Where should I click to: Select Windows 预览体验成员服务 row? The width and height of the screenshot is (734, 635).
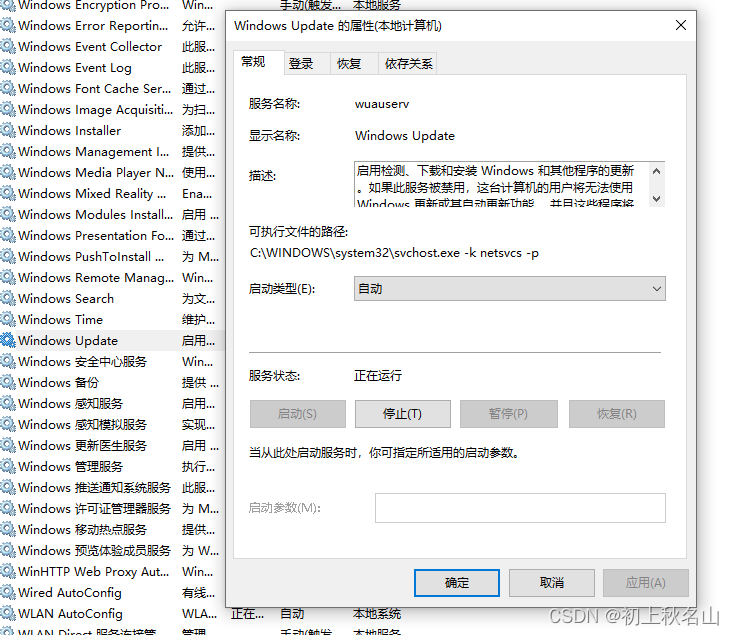click(112, 551)
